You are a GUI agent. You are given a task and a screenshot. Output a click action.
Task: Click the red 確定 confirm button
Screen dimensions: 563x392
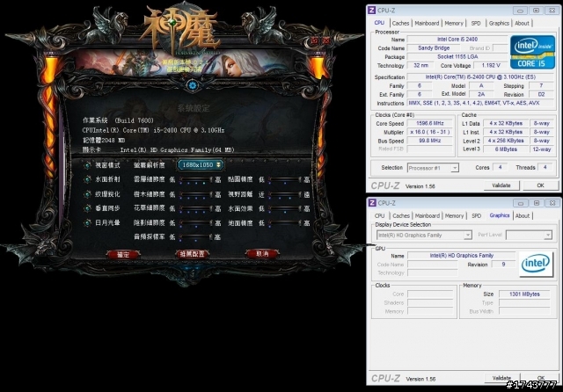[x=123, y=254]
